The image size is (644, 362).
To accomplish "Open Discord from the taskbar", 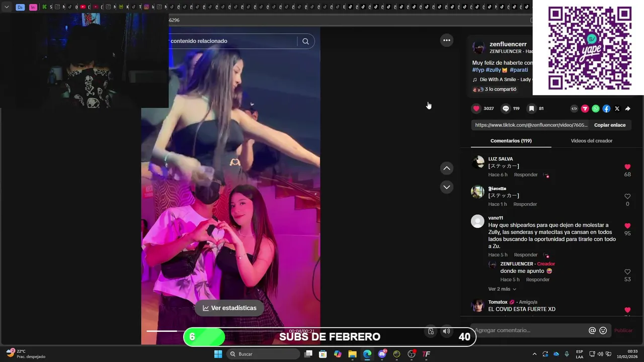I will [x=382, y=354].
